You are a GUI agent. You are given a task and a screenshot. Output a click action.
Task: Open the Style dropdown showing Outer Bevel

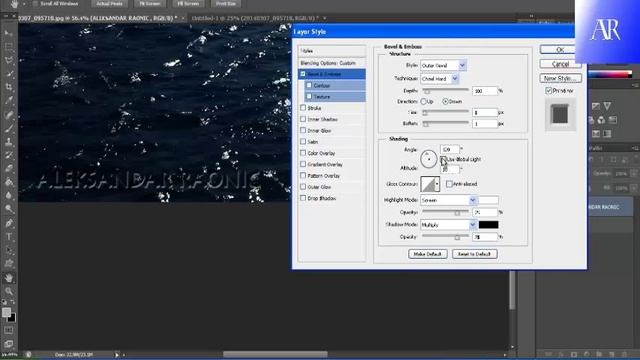[x=443, y=65]
